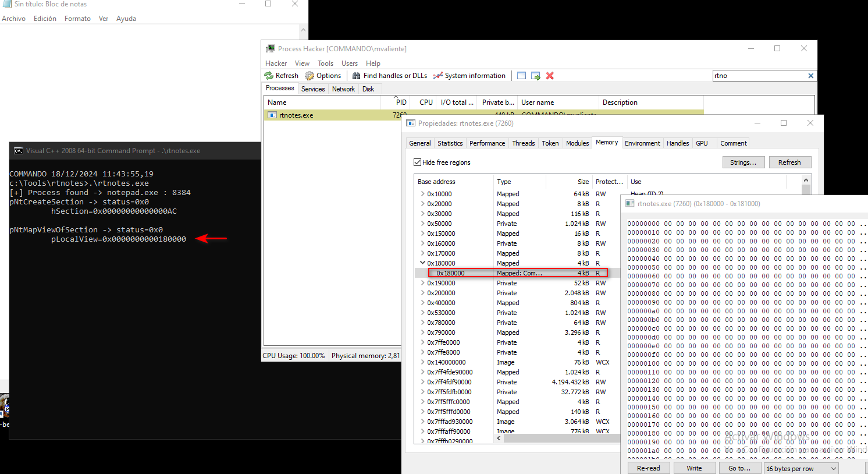Open Notepad Formato menu
Image resolution: width=868 pixels, height=474 pixels.
tap(77, 19)
